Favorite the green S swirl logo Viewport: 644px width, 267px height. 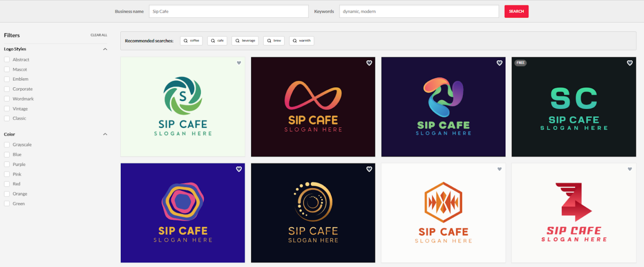tap(239, 63)
